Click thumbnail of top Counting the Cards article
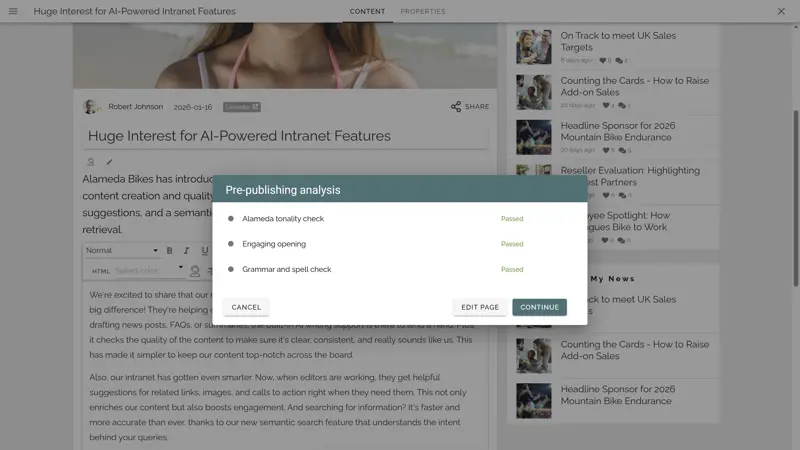The height and width of the screenshot is (450, 800). click(534, 92)
